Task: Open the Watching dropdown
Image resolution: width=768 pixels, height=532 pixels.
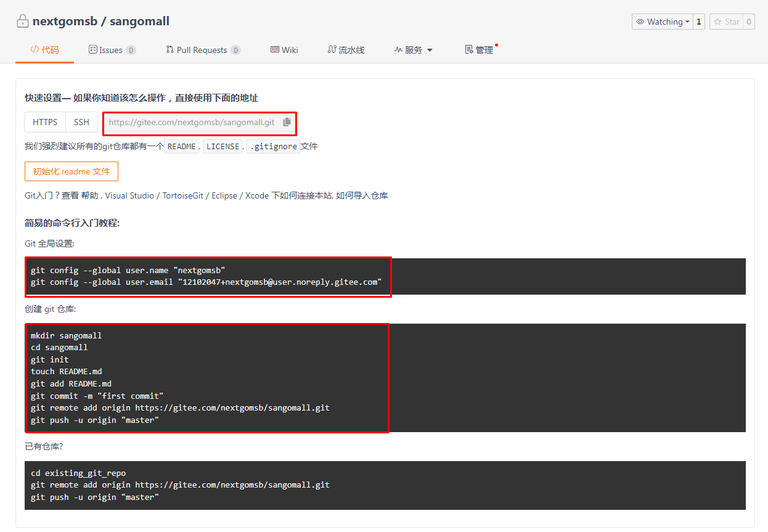Action: tap(663, 22)
